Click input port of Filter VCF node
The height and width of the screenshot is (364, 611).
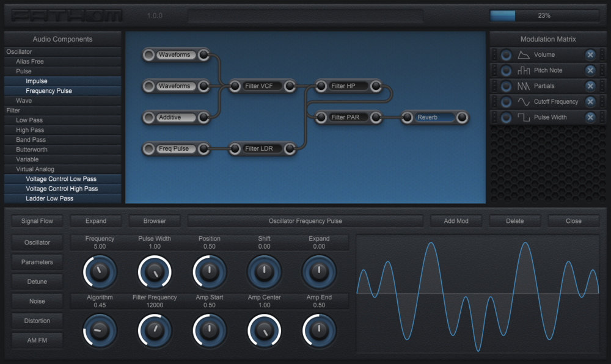pyautogui.click(x=235, y=86)
